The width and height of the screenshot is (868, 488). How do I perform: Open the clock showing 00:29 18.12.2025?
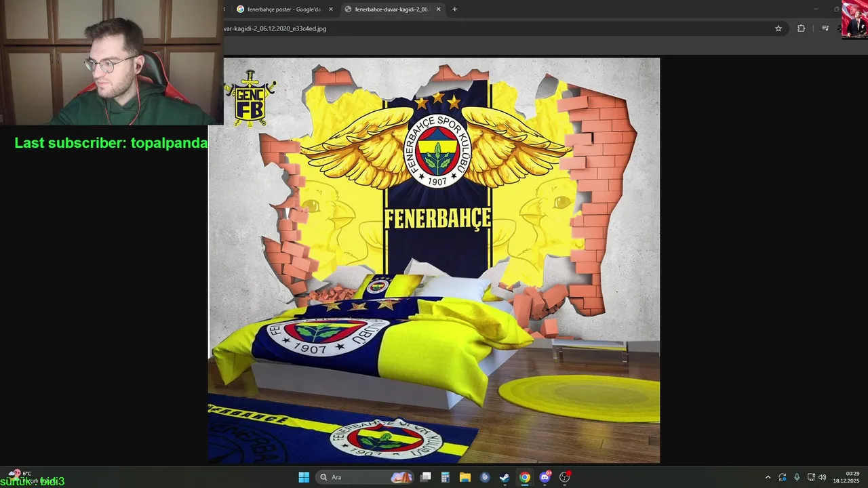tap(847, 477)
